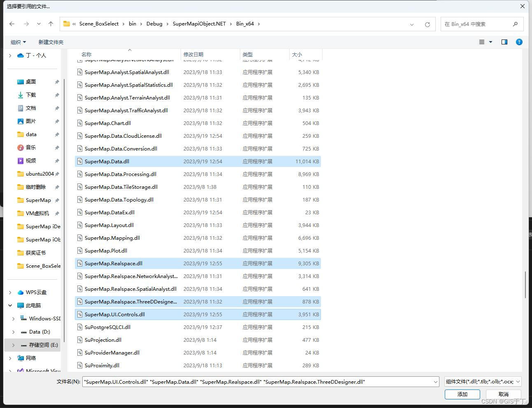Select SuProximity.dll file icon
532x408 pixels.
(80, 365)
